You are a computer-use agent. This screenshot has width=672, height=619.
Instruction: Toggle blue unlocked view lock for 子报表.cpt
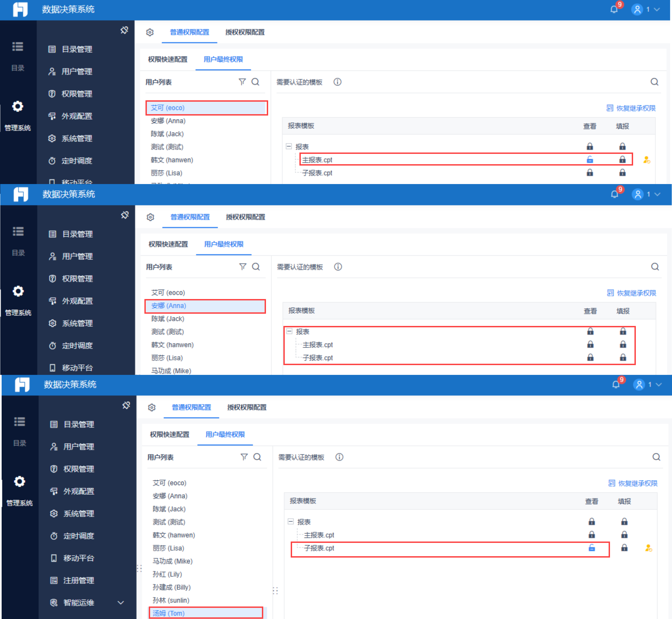point(592,548)
